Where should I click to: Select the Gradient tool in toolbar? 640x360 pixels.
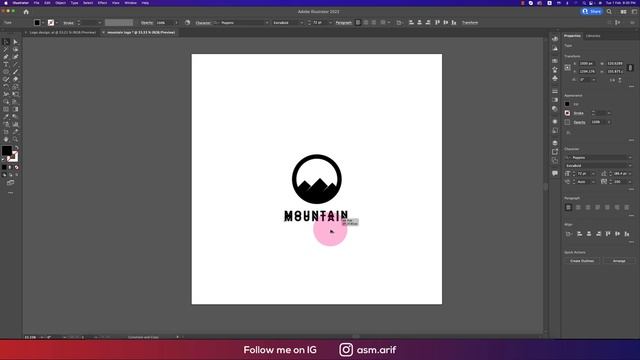tap(16, 109)
